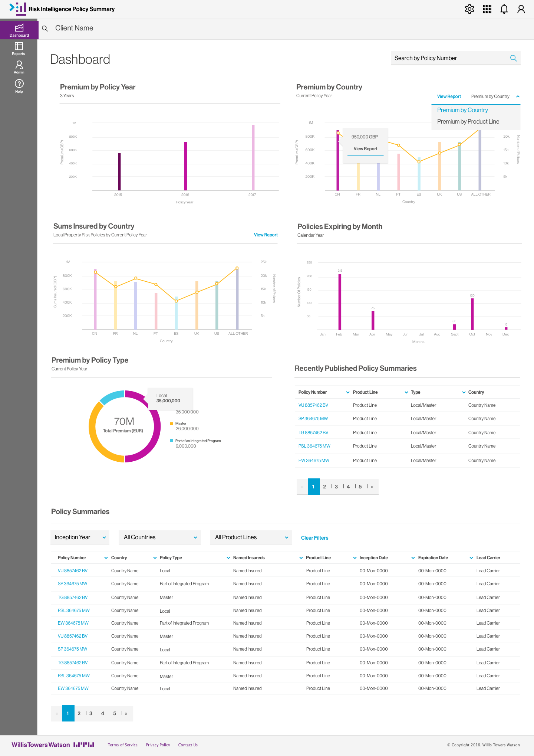
Task: Click the client name search magnifier icon
Action: pos(45,28)
